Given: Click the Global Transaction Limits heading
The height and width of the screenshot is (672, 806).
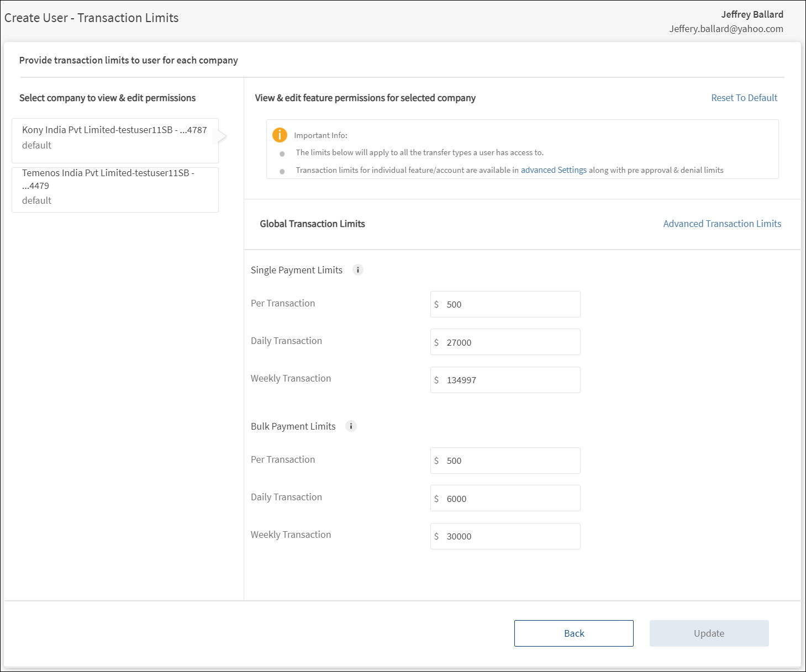Looking at the screenshot, I should (x=312, y=224).
